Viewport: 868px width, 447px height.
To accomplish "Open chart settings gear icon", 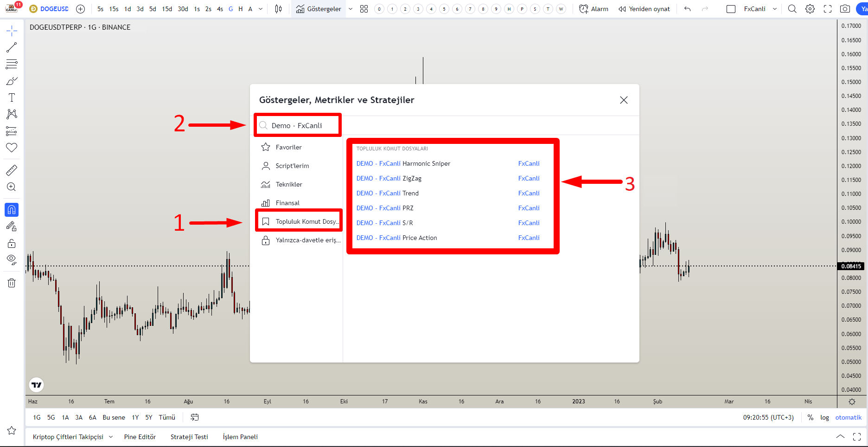I will [810, 9].
